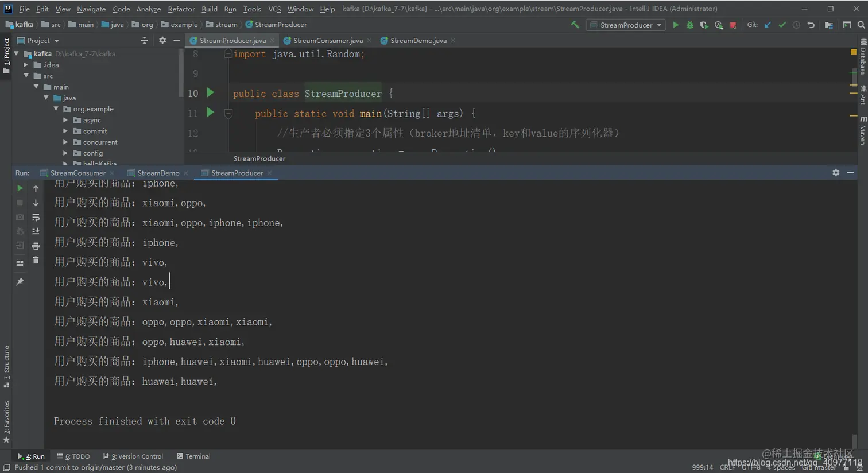Toggle tool window bars in status corner

click(x=6, y=467)
